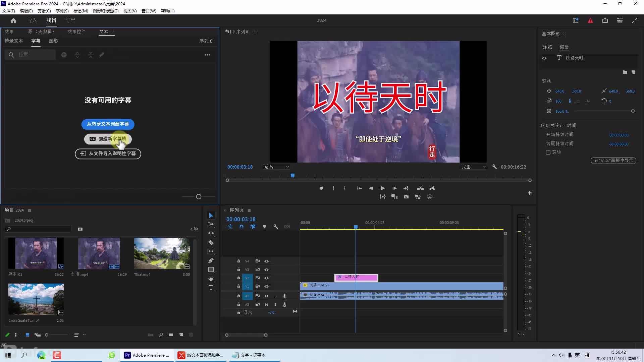
Task: Switch to the 图形 tab
Action: tap(53, 41)
